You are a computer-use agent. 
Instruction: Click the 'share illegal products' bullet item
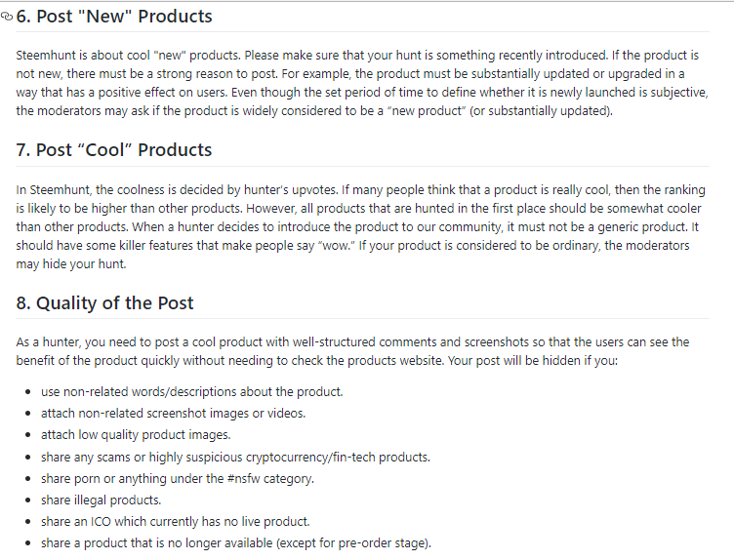(x=102, y=500)
